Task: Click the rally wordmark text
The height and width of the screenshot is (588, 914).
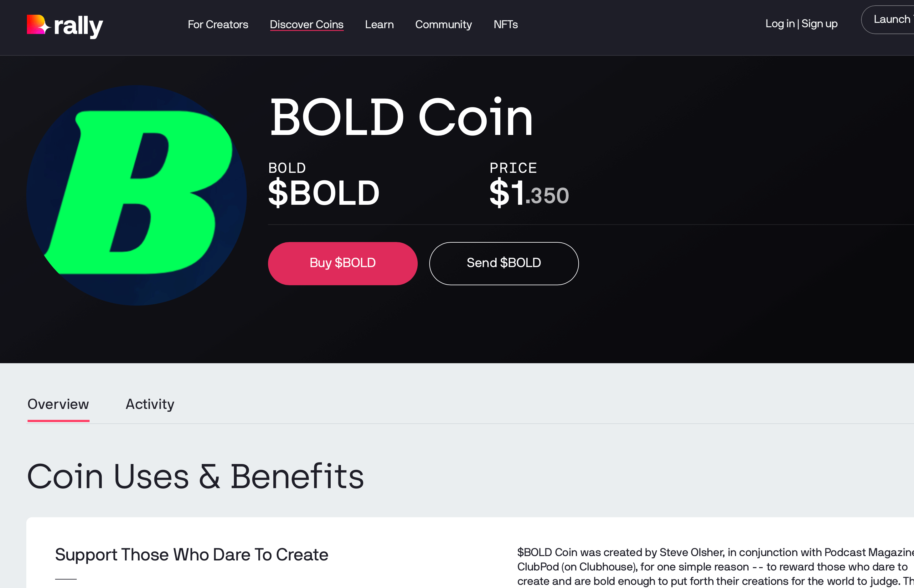Action: click(79, 26)
